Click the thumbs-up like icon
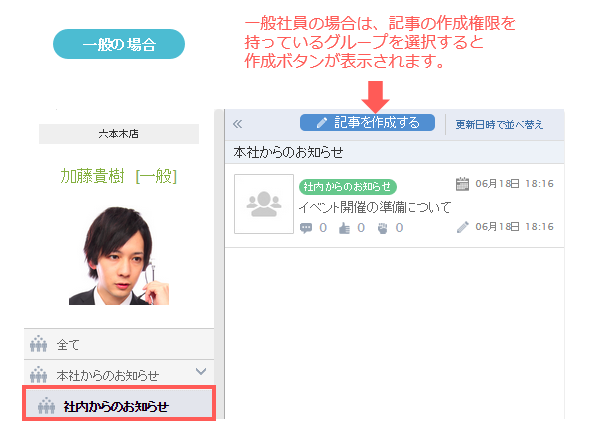600x430 pixels. [344, 228]
